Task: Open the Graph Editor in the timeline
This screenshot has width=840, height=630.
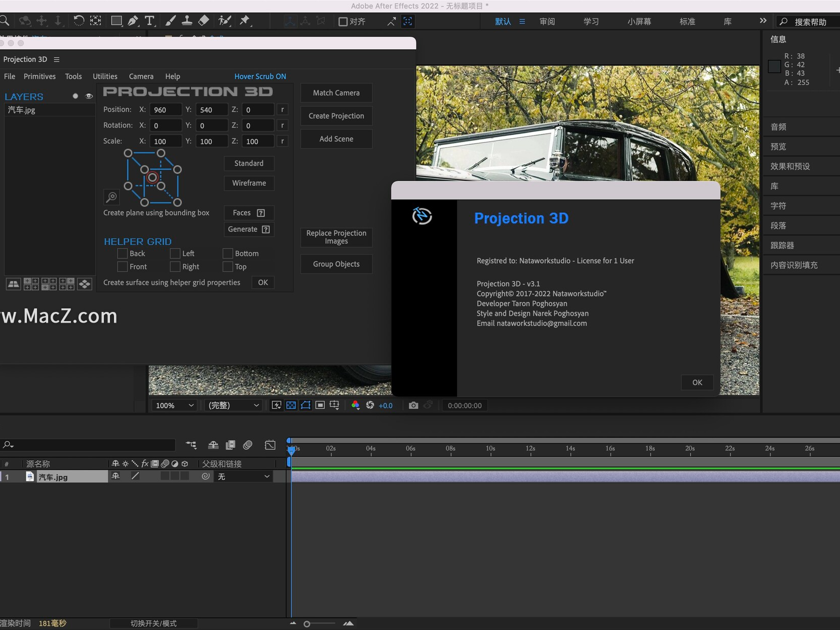Action: tap(270, 445)
